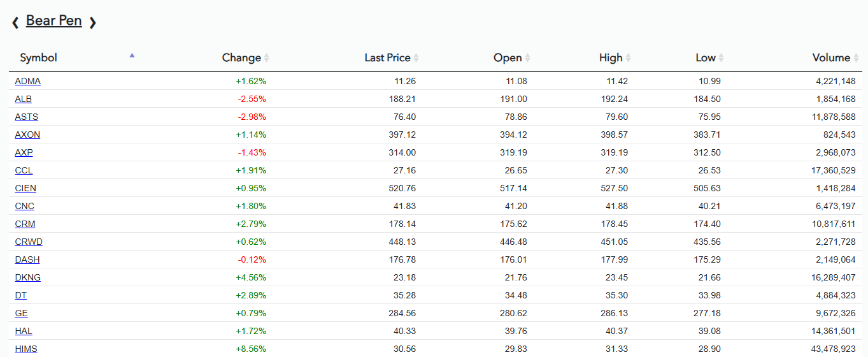This screenshot has height=357, width=868.
Task: Click the previous watchlist left chevron
Action: click(15, 23)
